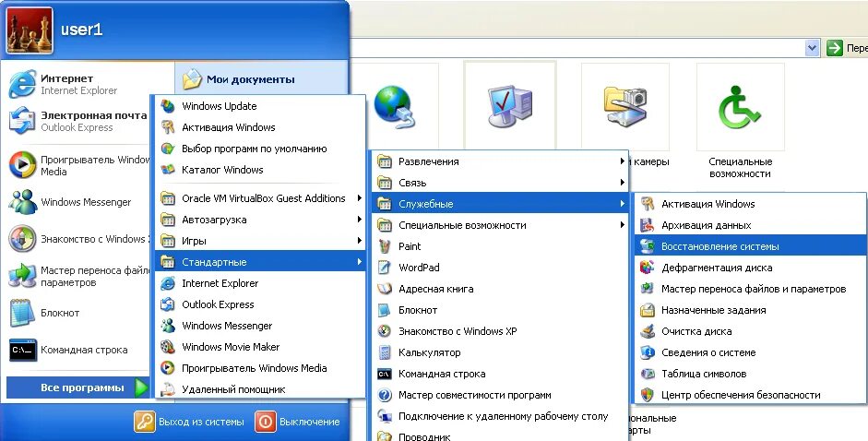The width and height of the screenshot is (868, 441).
Task: Expand Стандартные submenu
Action: tap(260, 261)
